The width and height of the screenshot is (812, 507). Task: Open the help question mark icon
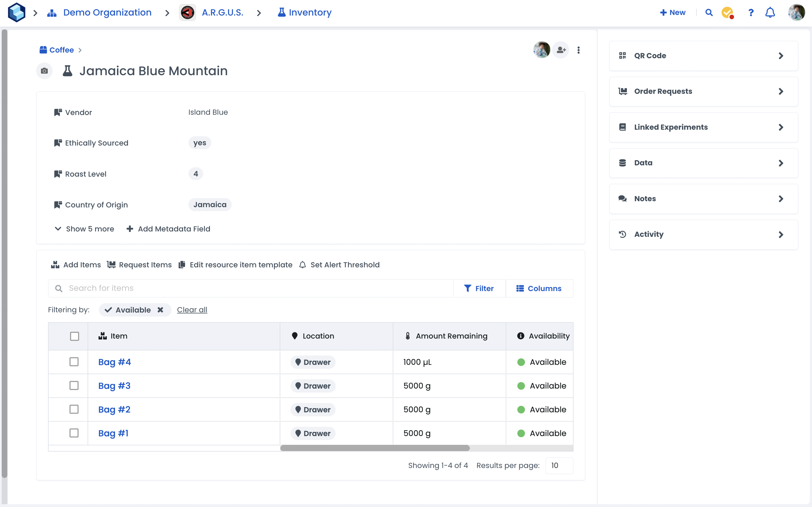[751, 13]
